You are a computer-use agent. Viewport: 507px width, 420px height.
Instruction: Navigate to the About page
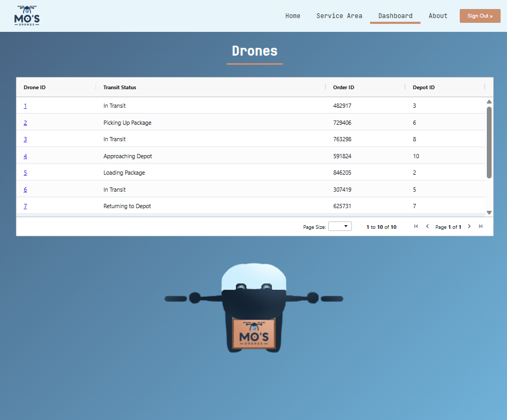click(438, 16)
